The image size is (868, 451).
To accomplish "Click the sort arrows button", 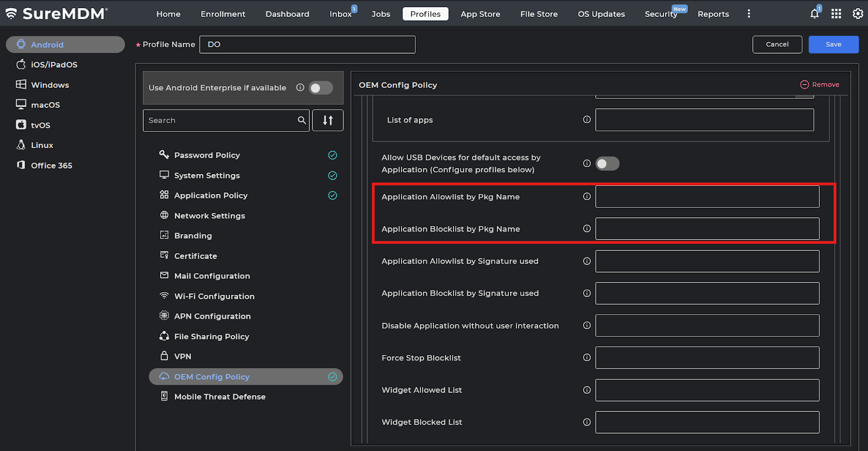I will [328, 120].
